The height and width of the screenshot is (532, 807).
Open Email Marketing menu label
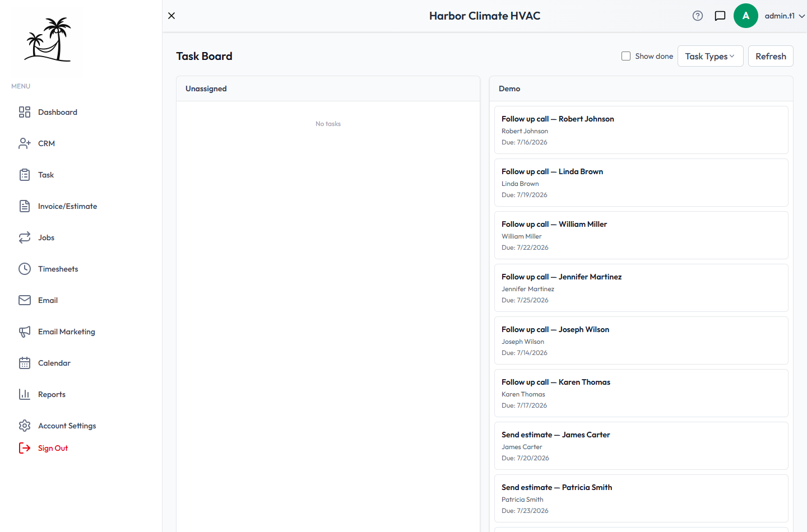tap(67, 332)
